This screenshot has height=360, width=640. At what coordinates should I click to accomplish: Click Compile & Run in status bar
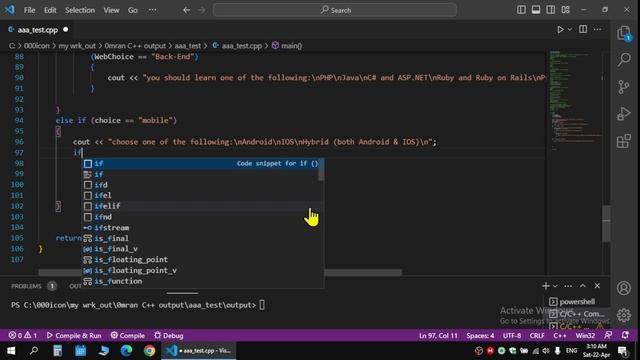pyautogui.click(x=74, y=336)
